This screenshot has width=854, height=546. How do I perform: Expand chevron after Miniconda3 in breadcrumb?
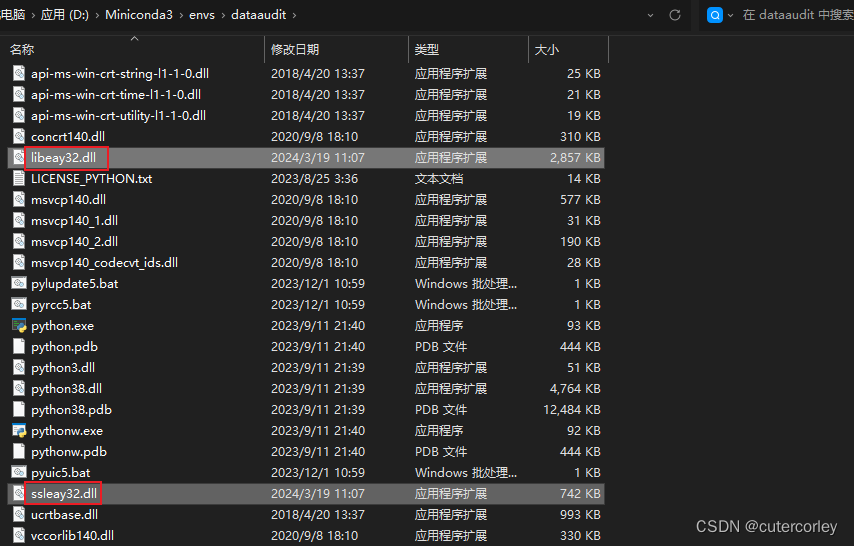point(181,15)
